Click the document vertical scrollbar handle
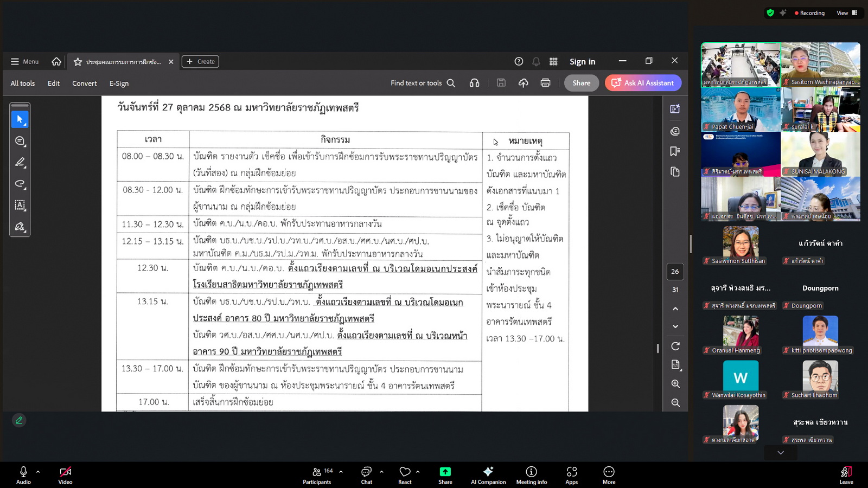 point(658,348)
